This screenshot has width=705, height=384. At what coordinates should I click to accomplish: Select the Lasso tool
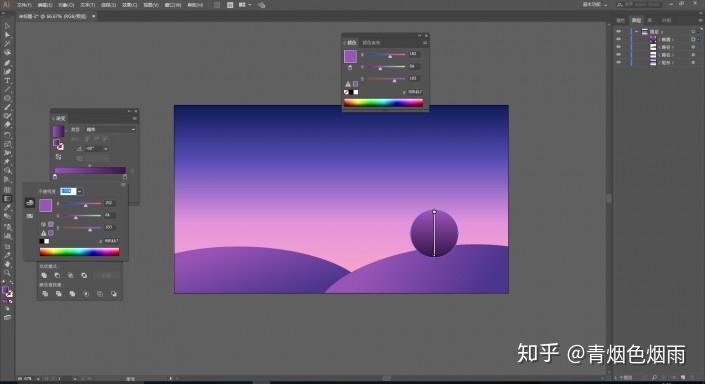(7, 53)
